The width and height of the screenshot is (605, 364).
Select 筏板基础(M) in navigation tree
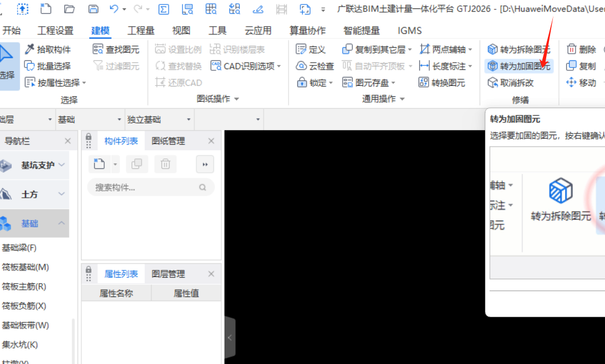pos(25,267)
